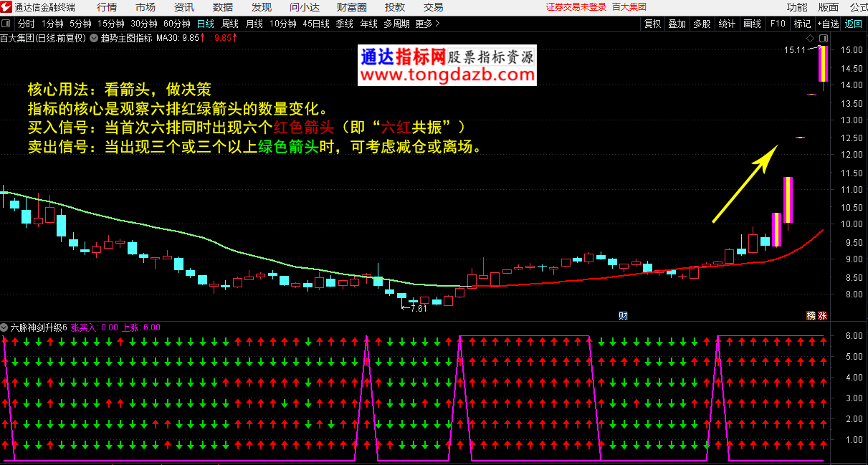Screen dimensions: 868x465
Task: Select the 周线 weekly period tab
Action: click(230, 24)
